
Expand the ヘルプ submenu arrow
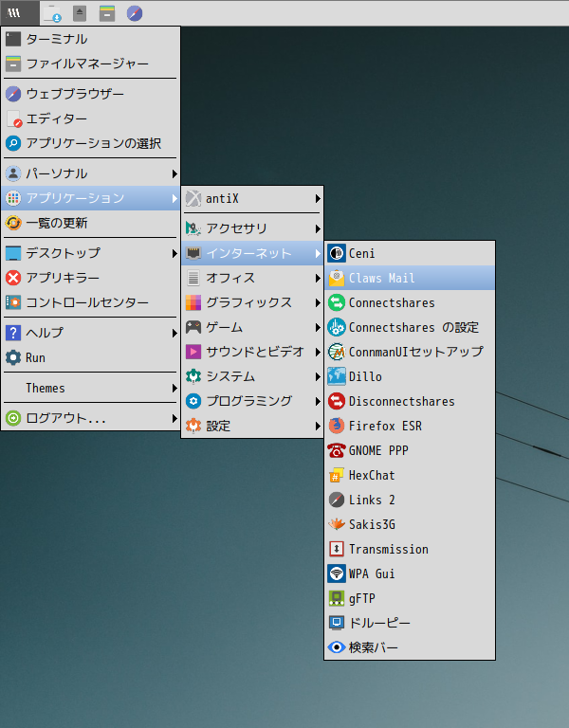point(174,333)
